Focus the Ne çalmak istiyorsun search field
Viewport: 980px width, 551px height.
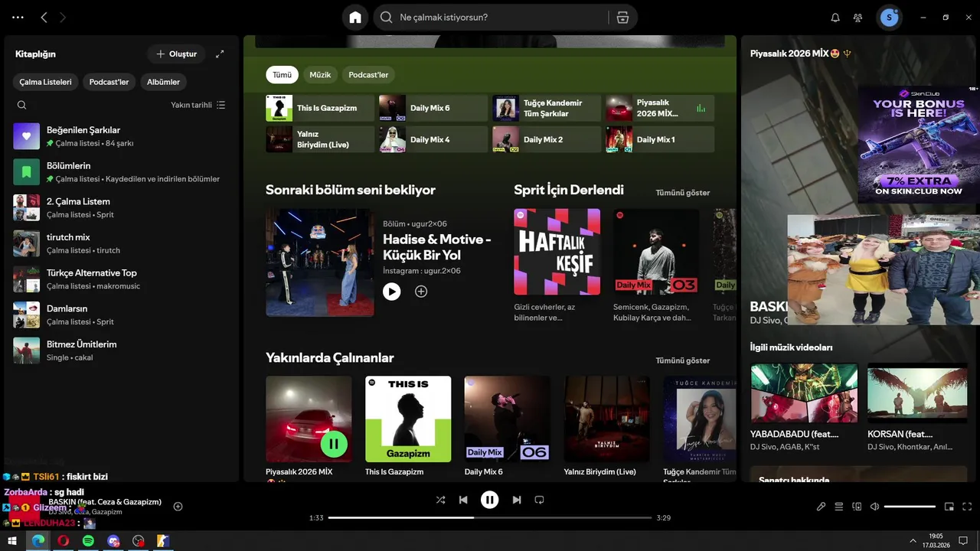point(501,17)
